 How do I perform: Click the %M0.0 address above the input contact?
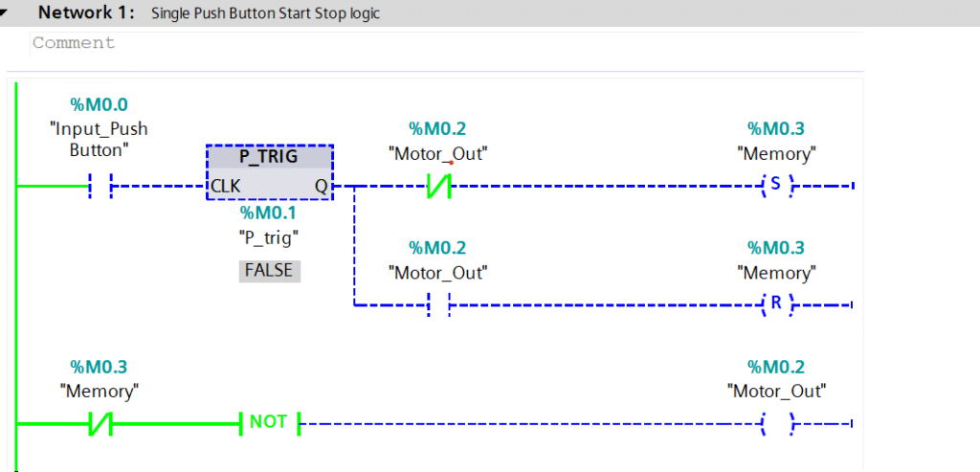[x=99, y=104]
